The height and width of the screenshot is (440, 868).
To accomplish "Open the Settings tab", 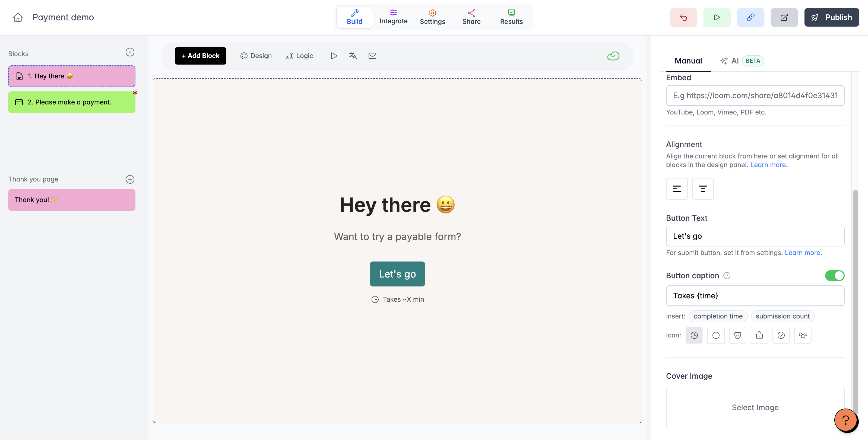I will pos(432,17).
